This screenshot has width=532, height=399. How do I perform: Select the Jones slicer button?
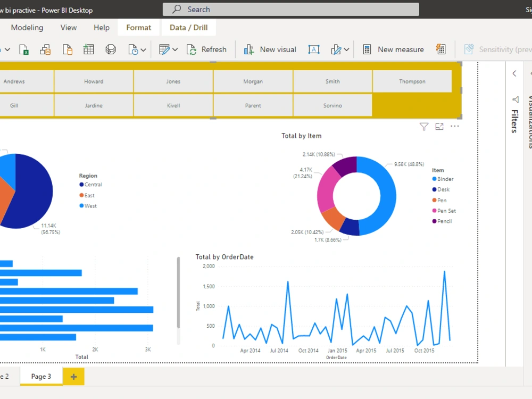pyautogui.click(x=173, y=81)
